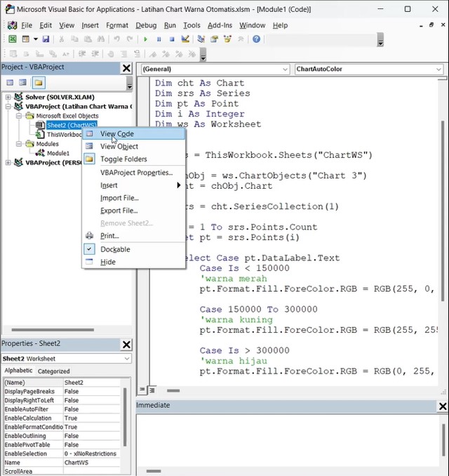The height and width of the screenshot is (476, 449).
Task: Click Toggle Folders icon in Project panel
Action: click(37, 83)
